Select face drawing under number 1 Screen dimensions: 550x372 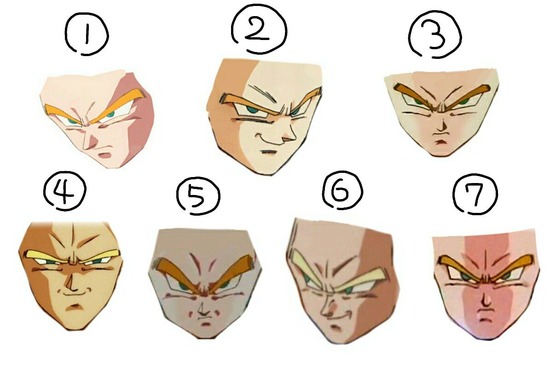click(97, 119)
